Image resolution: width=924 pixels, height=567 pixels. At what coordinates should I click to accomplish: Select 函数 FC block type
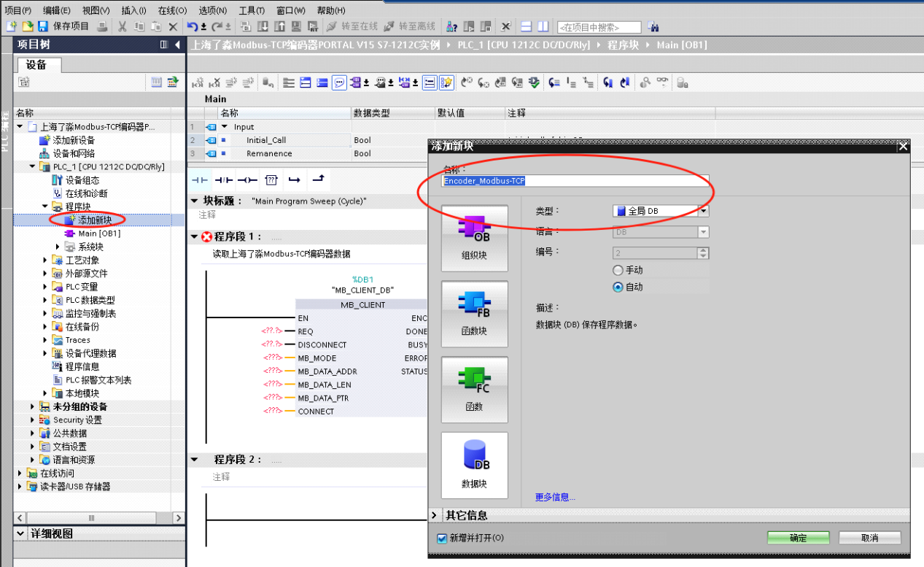[x=474, y=390]
